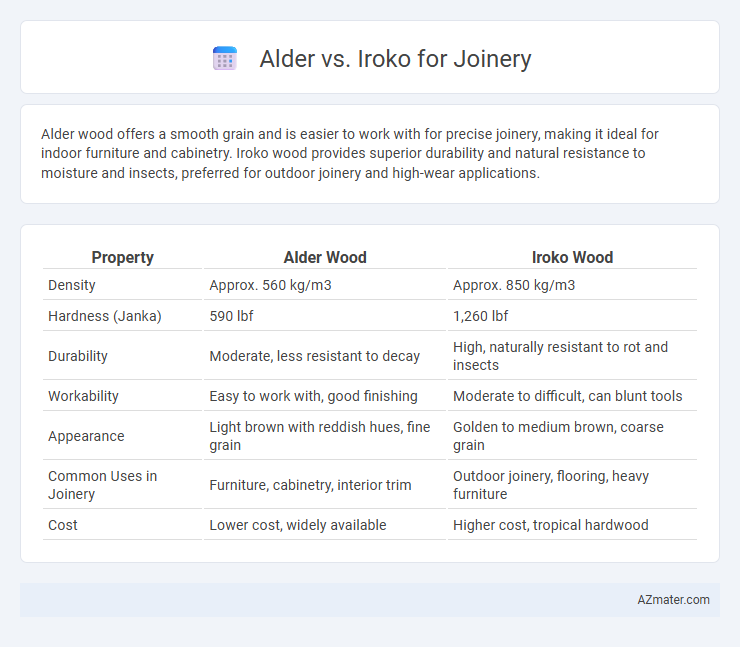This screenshot has width=740, height=647.
Task: Click 'Easy to work with, good finishing'
Action: tap(313, 396)
